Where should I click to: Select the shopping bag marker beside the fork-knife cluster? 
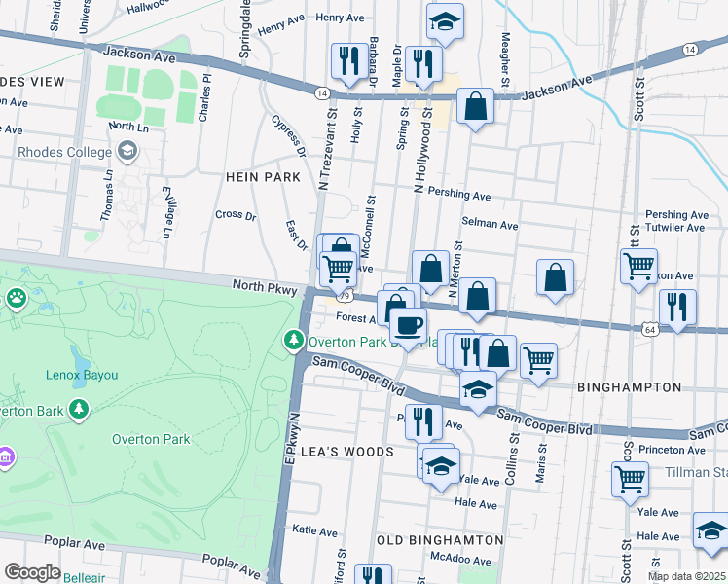click(x=497, y=354)
